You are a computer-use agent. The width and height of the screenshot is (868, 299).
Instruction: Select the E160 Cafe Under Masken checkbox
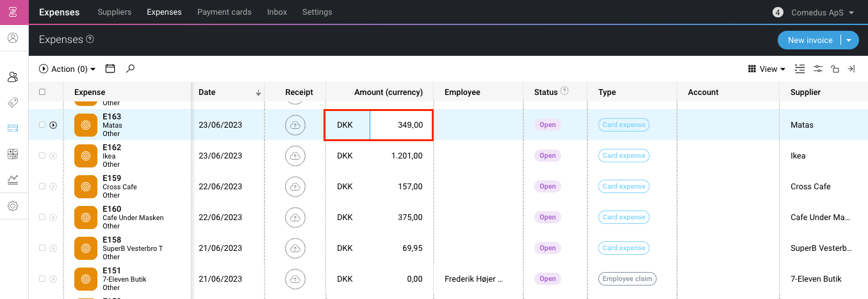42,218
